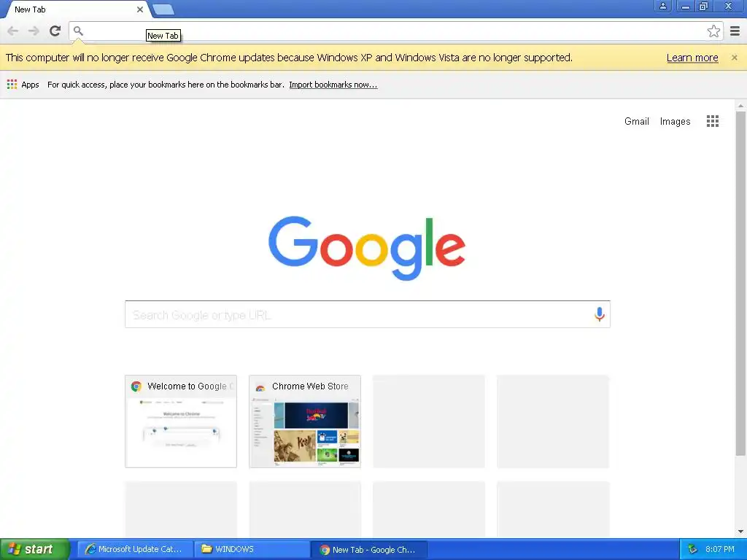
Task: Open the Google apps grid
Action: (x=712, y=121)
